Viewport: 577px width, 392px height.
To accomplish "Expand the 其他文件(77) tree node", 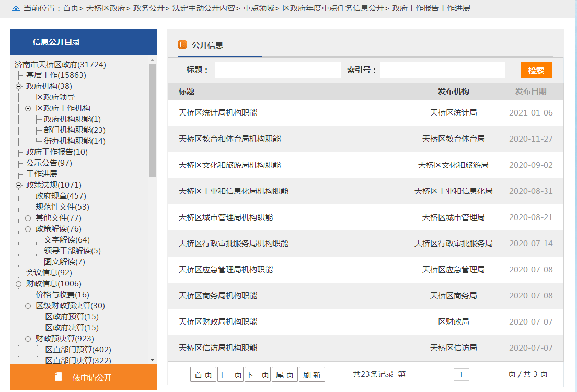I will coord(28,218).
